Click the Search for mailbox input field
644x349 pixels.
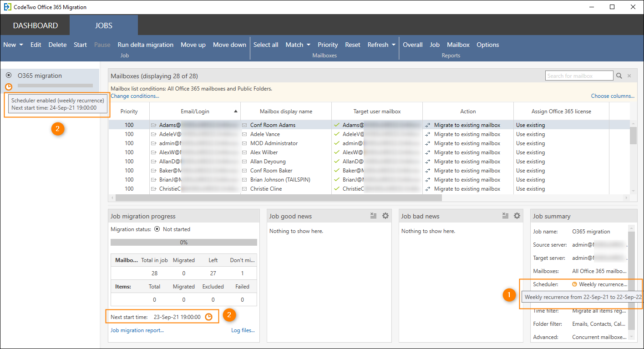pos(578,76)
